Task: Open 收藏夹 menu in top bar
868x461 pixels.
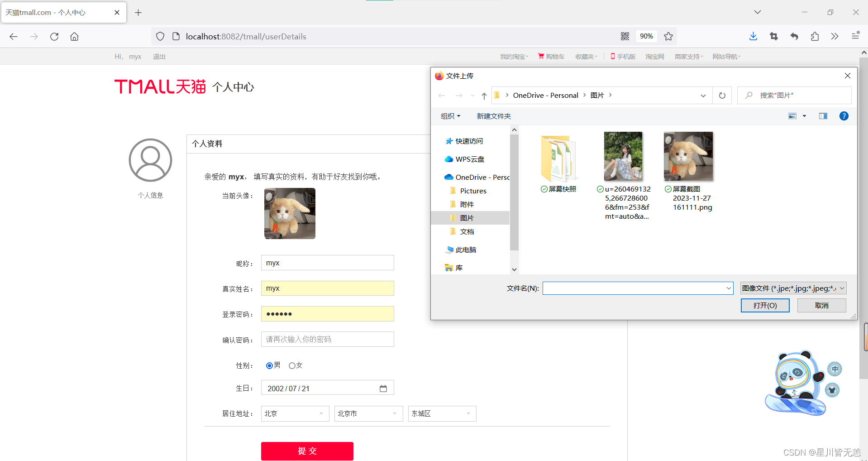Action: (586, 57)
